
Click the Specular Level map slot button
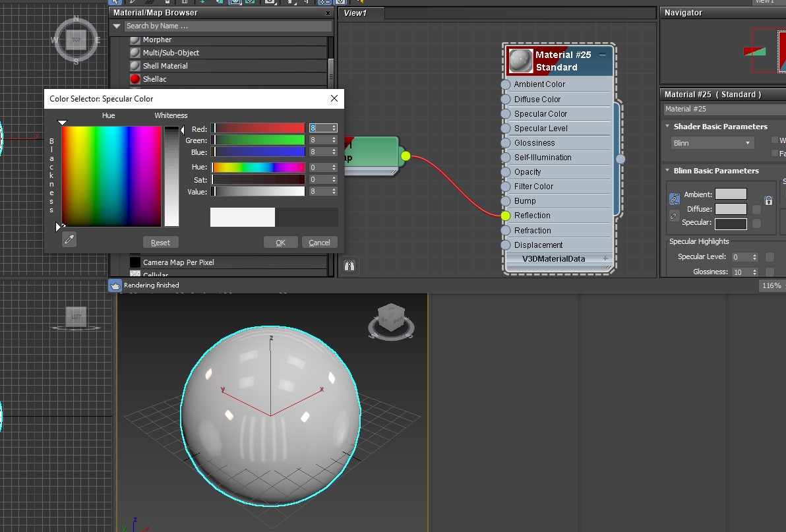[x=770, y=257]
